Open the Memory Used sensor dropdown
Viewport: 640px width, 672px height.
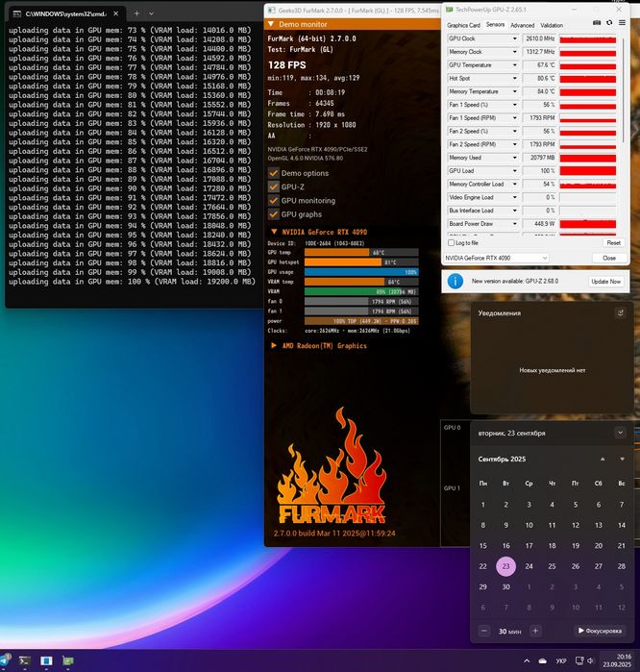point(514,158)
